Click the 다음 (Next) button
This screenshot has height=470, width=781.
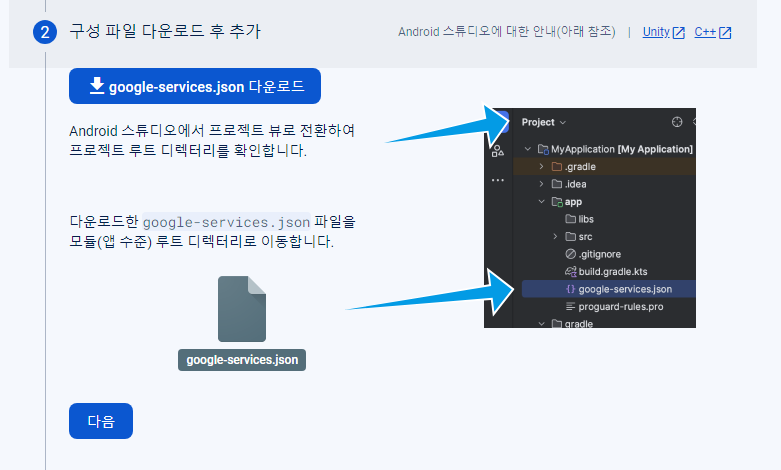pos(101,421)
